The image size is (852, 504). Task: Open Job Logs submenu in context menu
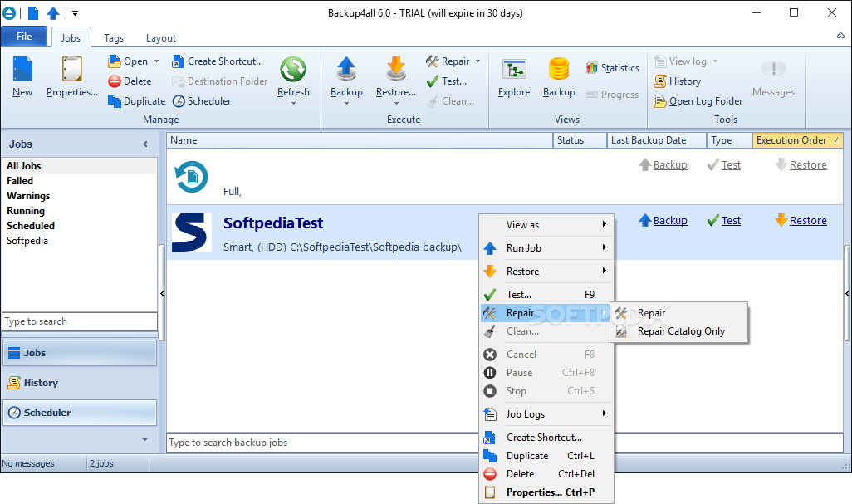546,414
